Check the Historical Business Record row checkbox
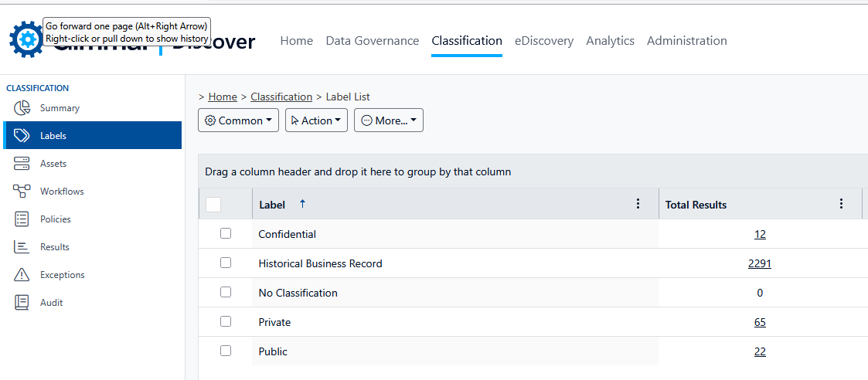The image size is (868, 380). coord(226,263)
